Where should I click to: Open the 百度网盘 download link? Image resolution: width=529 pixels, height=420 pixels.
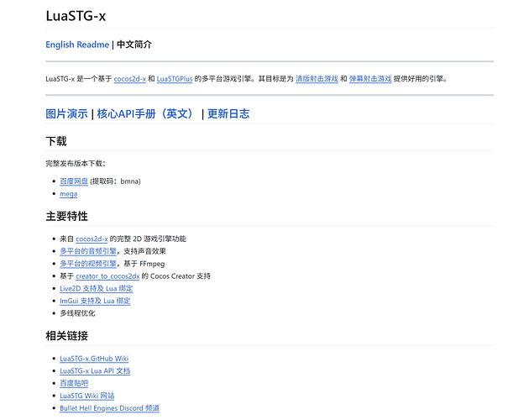pyautogui.click(x=74, y=181)
